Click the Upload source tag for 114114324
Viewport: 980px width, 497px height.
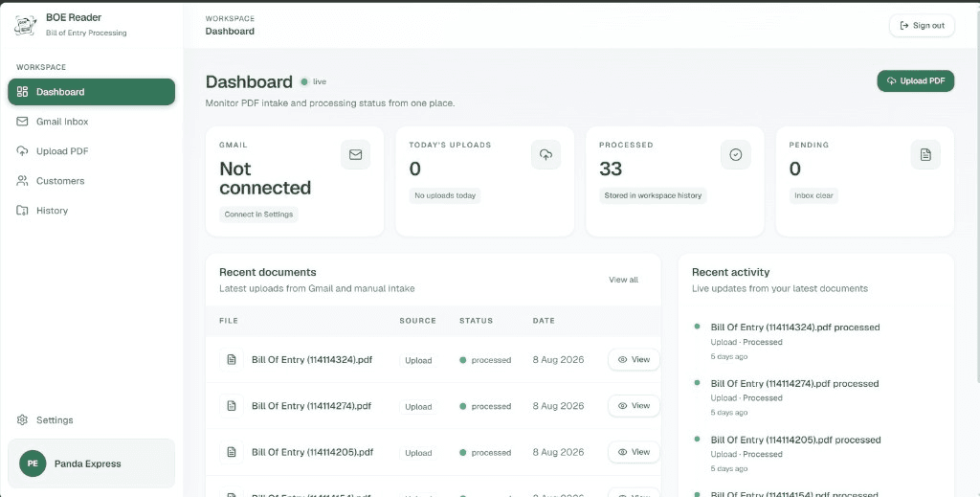coord(418,361)
